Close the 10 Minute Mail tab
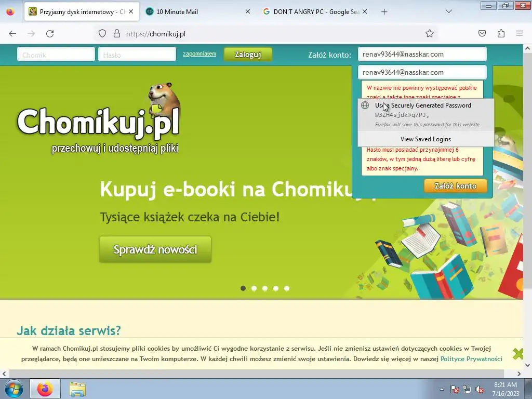 (x=248, y=11)
